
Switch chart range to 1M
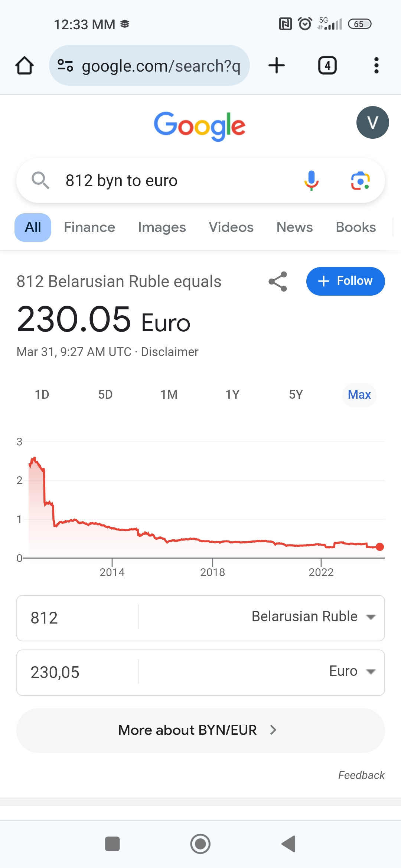tap(169, 394)
